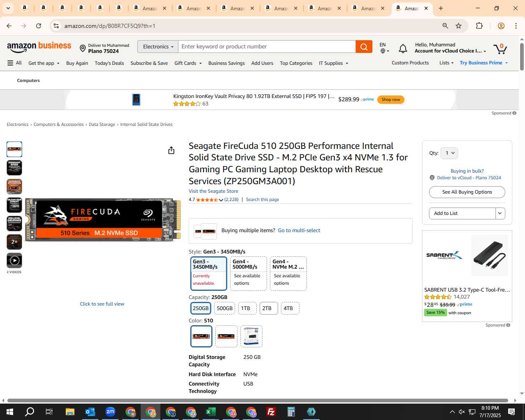Open the shopping cart icon
Image resolution: width=525 pixels, height=420 pixels.
click(500, 48)
